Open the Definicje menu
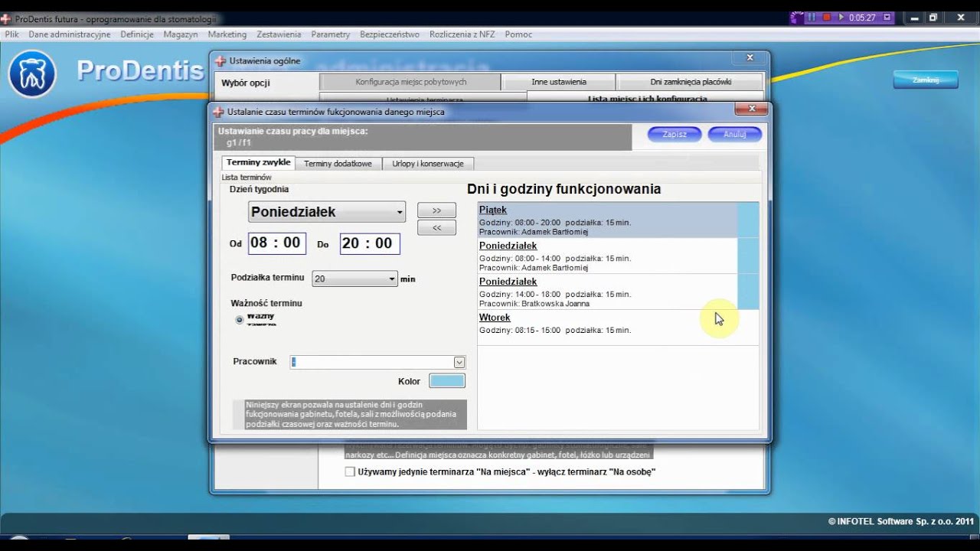This screenshot has width=980, height=551. [x=137, y=34]
